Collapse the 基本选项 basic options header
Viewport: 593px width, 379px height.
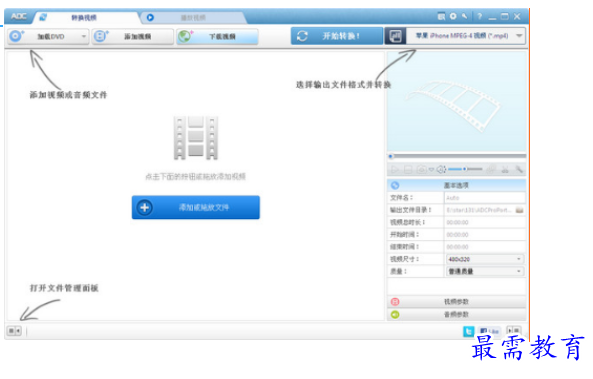click(x=456, y=185)
